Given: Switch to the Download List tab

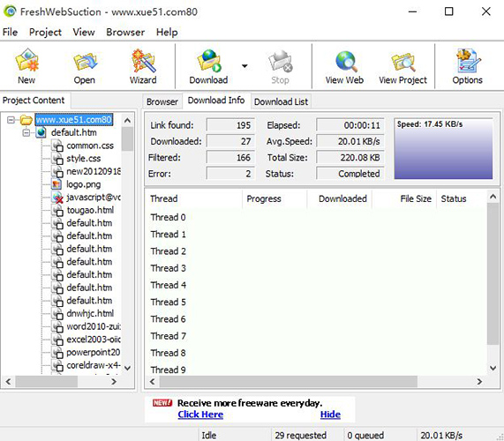Looking at the screenshot, I should 281,101.
